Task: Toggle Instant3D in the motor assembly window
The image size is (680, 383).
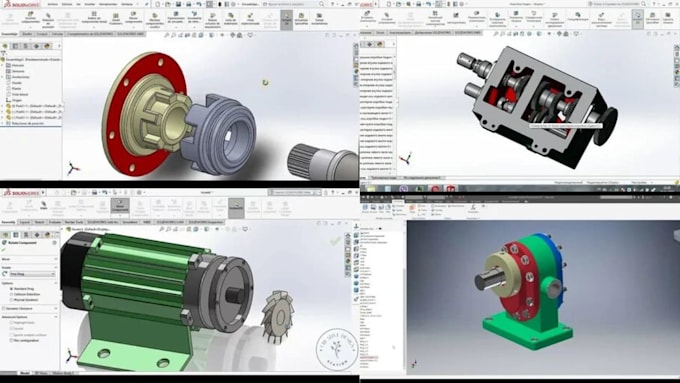Action: (236, 207)
